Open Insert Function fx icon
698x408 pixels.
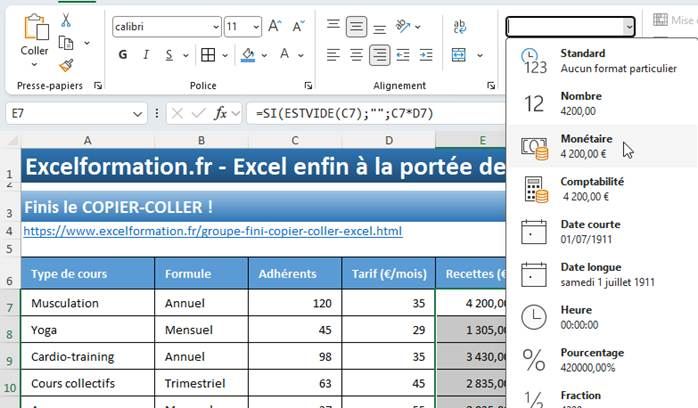[x=221, y=114]
